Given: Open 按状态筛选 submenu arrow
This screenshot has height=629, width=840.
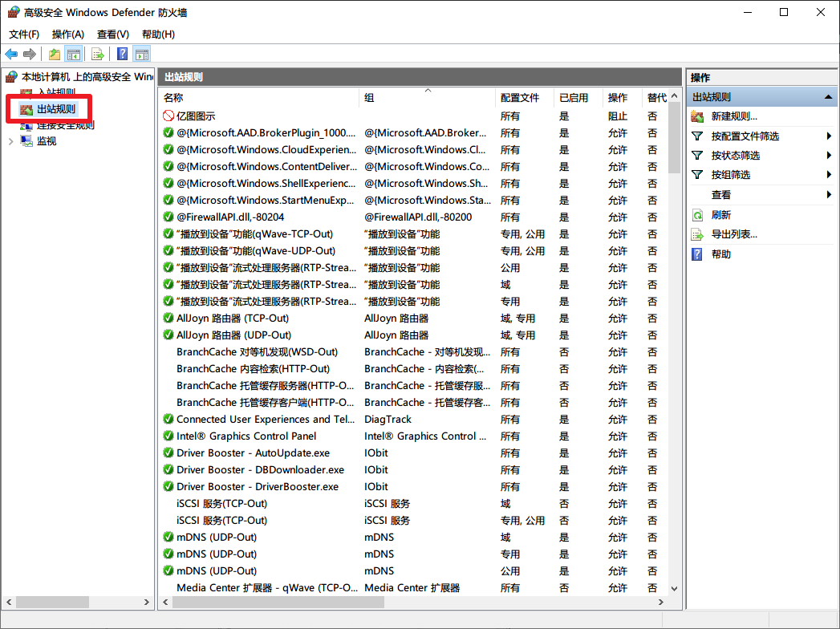Looking at the screenshot, I should pos(829,156).
